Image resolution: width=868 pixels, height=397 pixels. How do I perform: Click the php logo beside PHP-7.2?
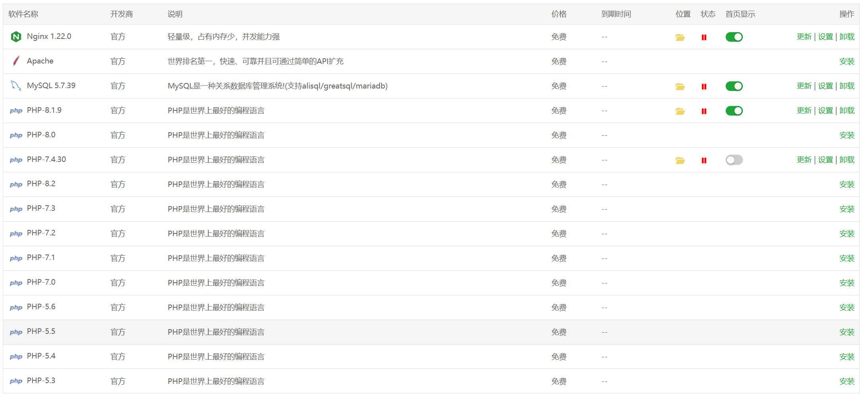(16, 234)
